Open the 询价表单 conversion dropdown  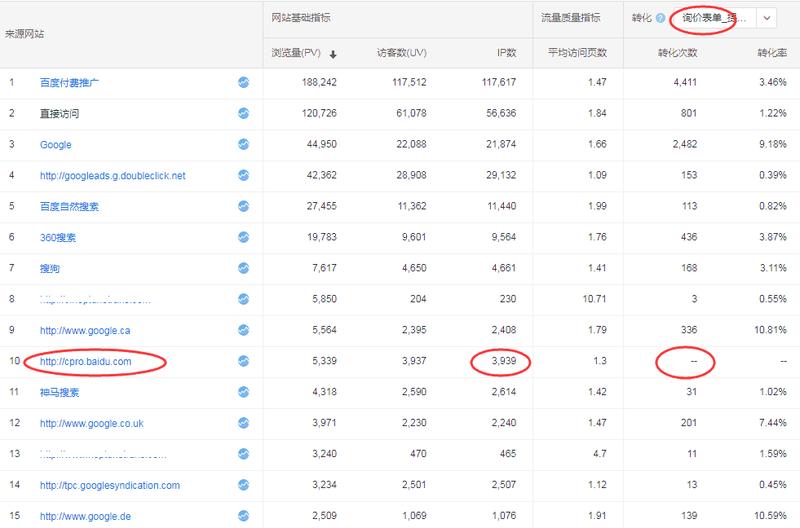pos(712,18)
